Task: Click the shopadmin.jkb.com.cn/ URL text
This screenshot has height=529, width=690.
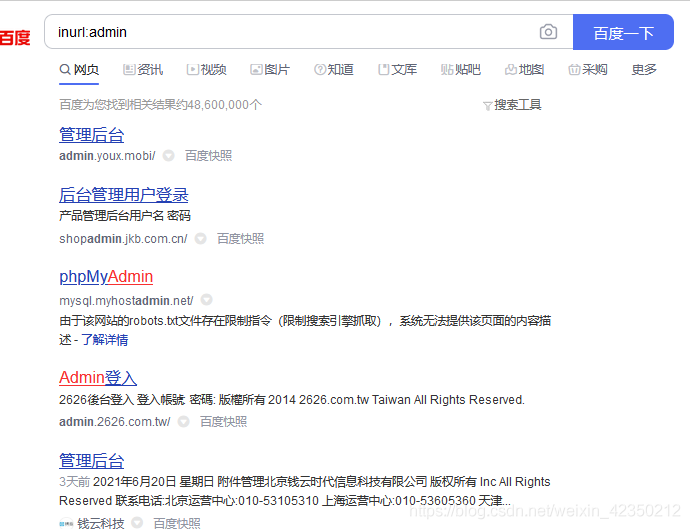Action: [123, 239]
